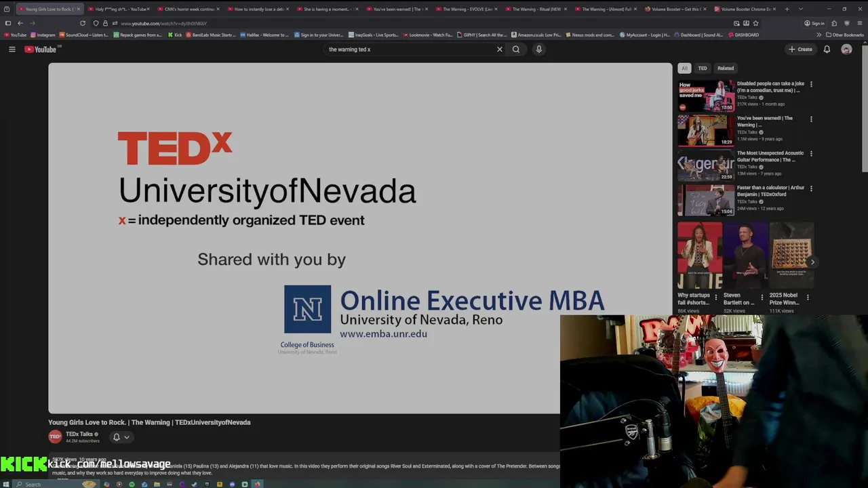Toggle the browser sidebar button
The image size is (868, 488).
[7, 23]
